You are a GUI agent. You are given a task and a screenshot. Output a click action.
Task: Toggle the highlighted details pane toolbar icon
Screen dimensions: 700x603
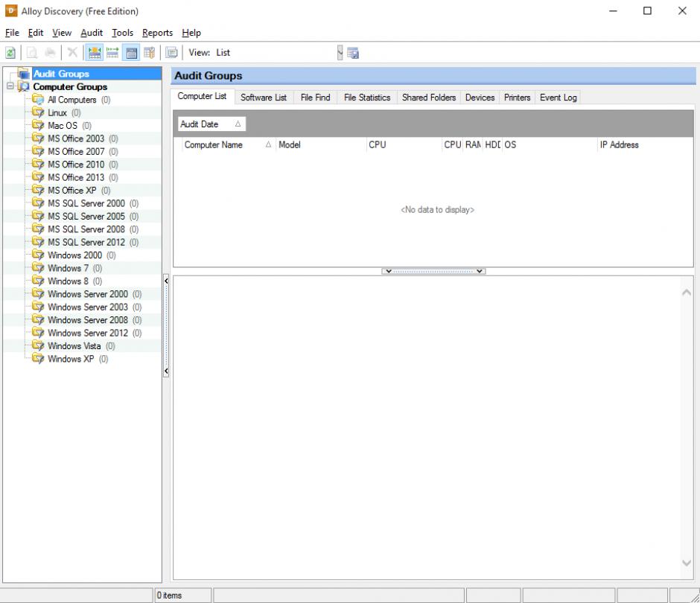coord(131,53)
